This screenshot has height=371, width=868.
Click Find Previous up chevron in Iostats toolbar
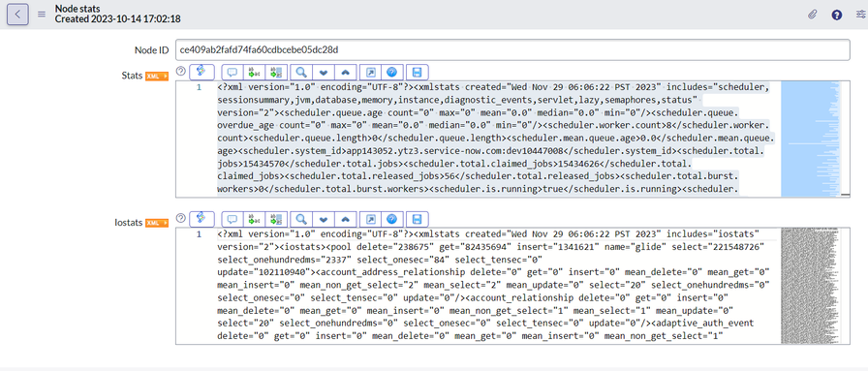345,219
